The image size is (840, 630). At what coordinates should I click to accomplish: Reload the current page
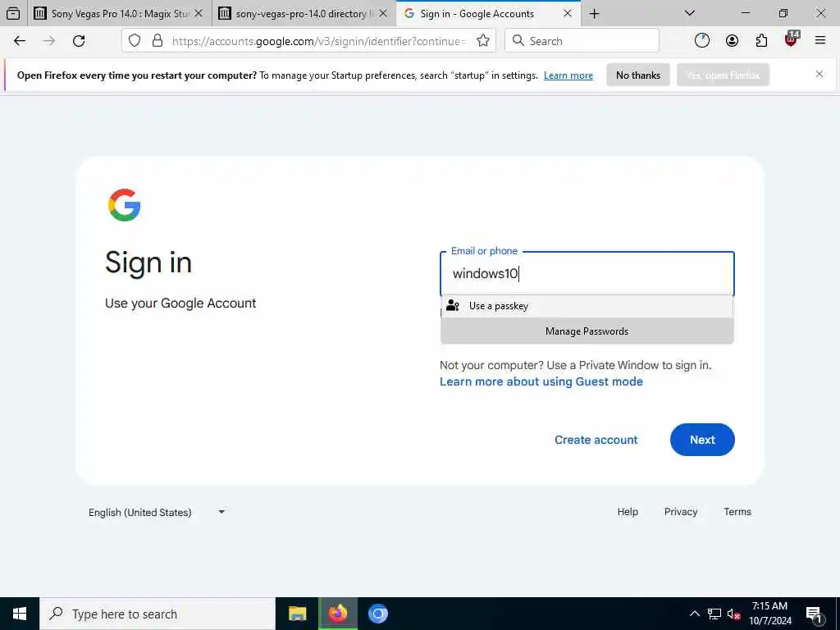[x=79, y=41]
